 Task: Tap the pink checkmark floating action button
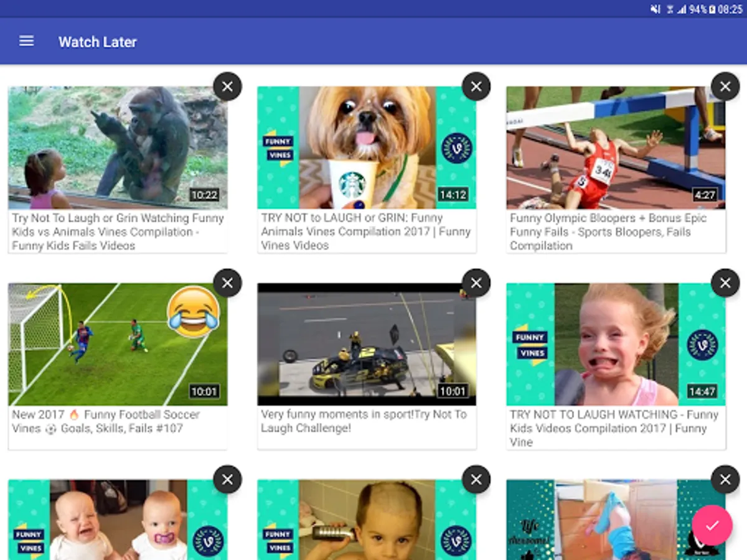pyautogui.click(x=712, y=525)
